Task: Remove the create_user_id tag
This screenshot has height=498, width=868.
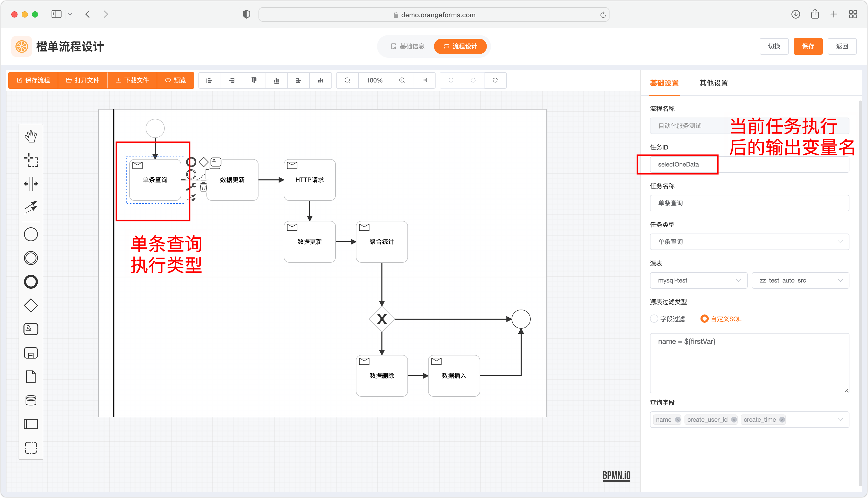Action: [734, 420]
